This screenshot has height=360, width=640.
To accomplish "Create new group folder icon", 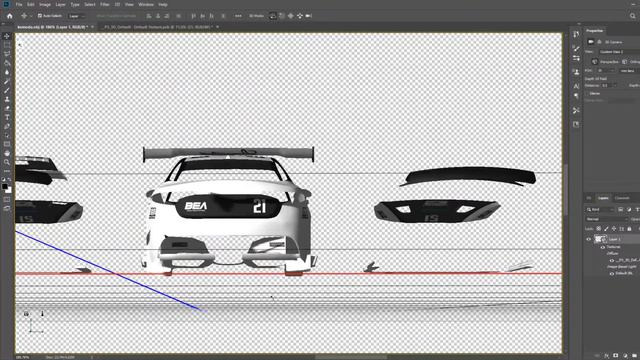I will click(x=634, y=356).
